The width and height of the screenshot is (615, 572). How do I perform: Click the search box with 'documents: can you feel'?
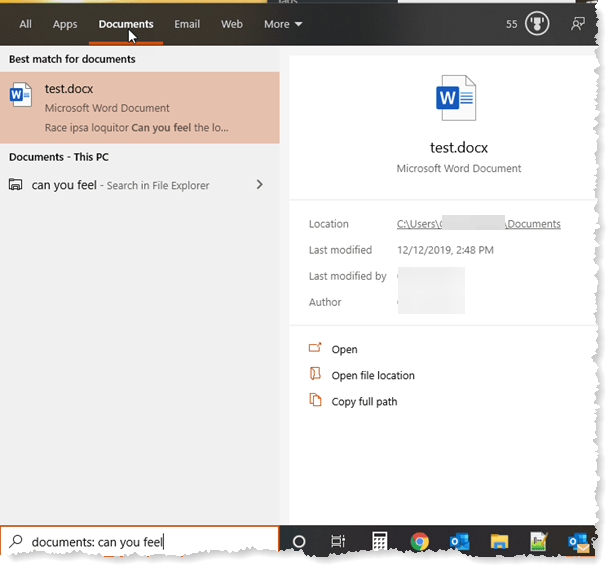[x=140, y=543]
